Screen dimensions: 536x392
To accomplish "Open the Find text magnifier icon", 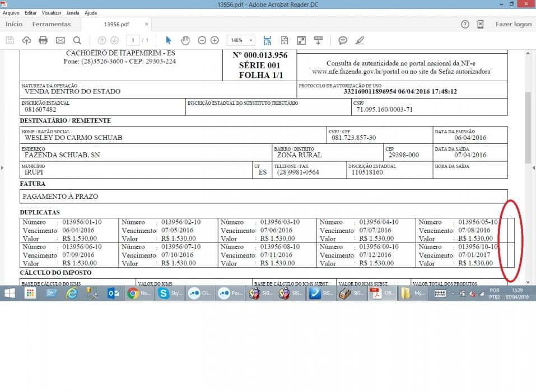I will (x=77, y=40).
